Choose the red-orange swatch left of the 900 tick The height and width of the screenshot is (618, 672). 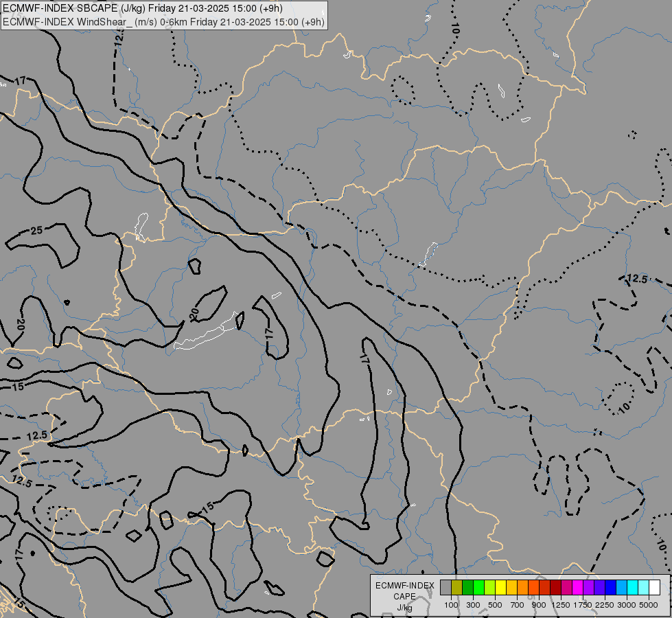pyautogui.click(x=533, y=587)
